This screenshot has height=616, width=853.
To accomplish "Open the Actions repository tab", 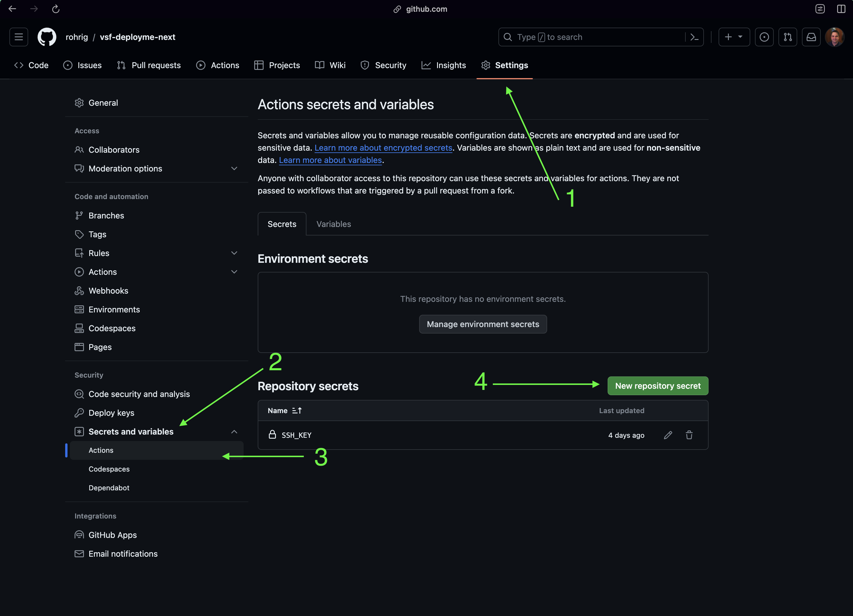I will [218, 65].
